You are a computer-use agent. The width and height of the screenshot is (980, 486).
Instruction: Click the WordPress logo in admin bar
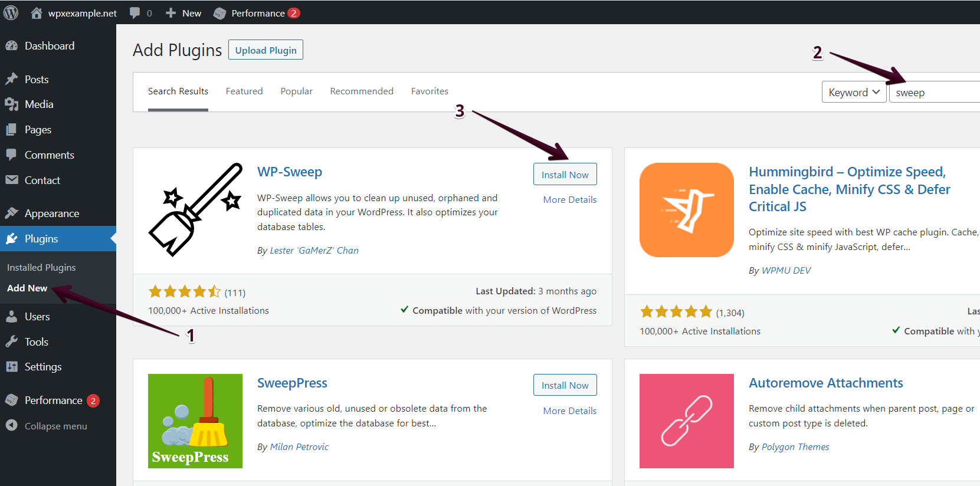pyautogui.click(x=11, y=12)
